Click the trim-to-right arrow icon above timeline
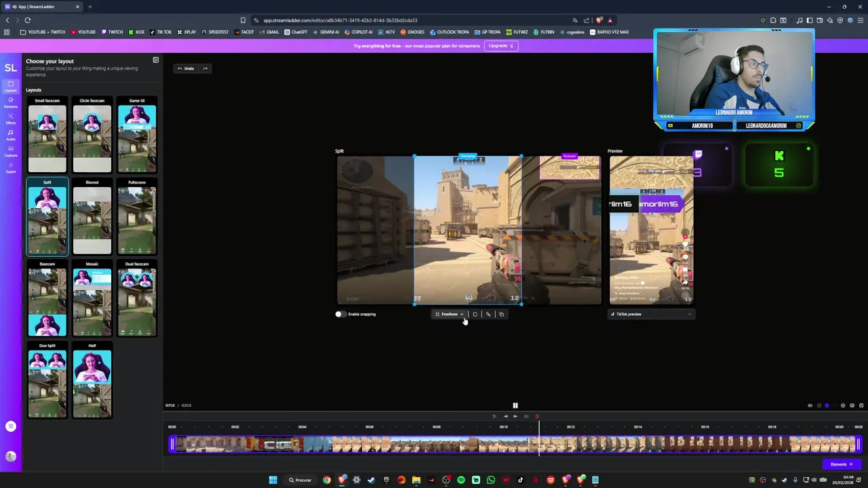Image resolution: width=868 pixels, height=488 pixels. click(505, 416)
